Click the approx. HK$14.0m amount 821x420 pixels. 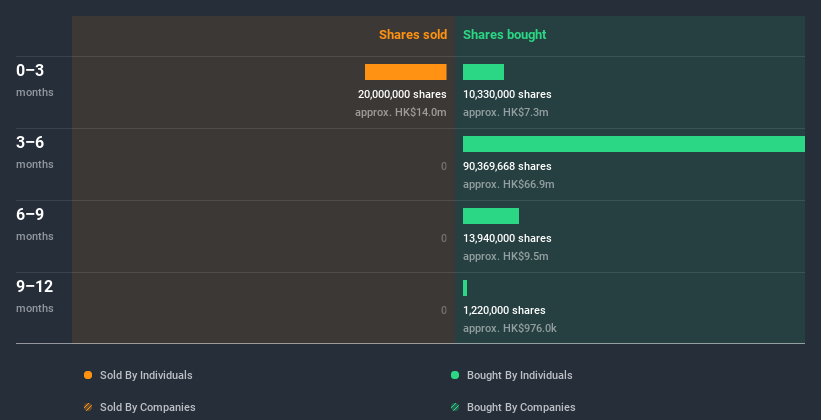401,112
